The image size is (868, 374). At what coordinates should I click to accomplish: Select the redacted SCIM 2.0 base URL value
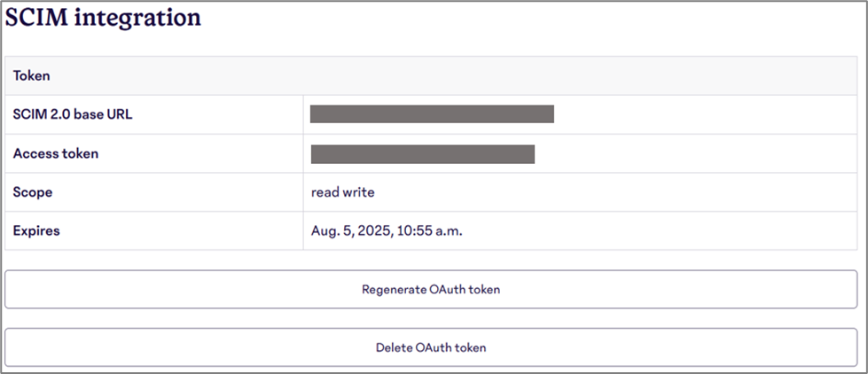[432, 113]
